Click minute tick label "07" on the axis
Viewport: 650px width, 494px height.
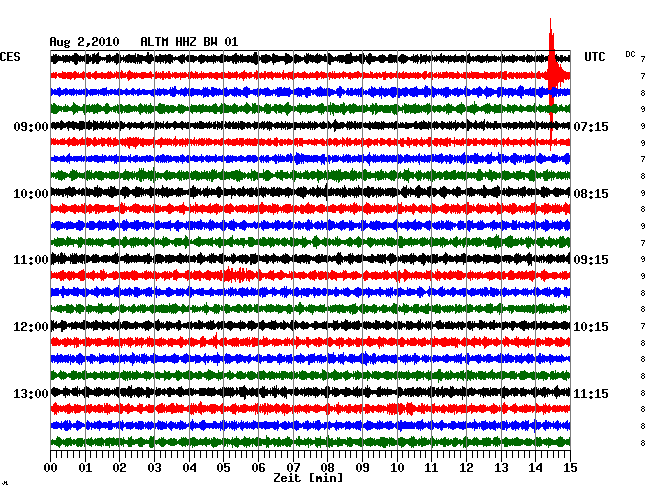click(x=293, y=467)
